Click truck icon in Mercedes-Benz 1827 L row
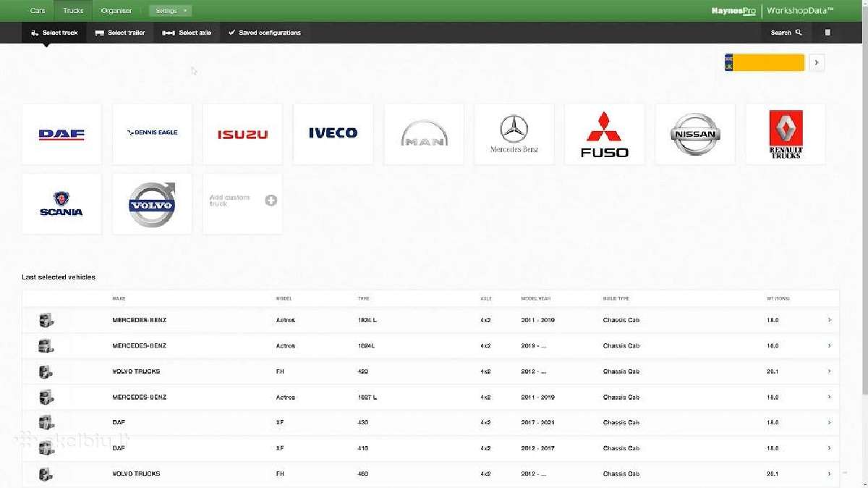 tap(46, 397)
